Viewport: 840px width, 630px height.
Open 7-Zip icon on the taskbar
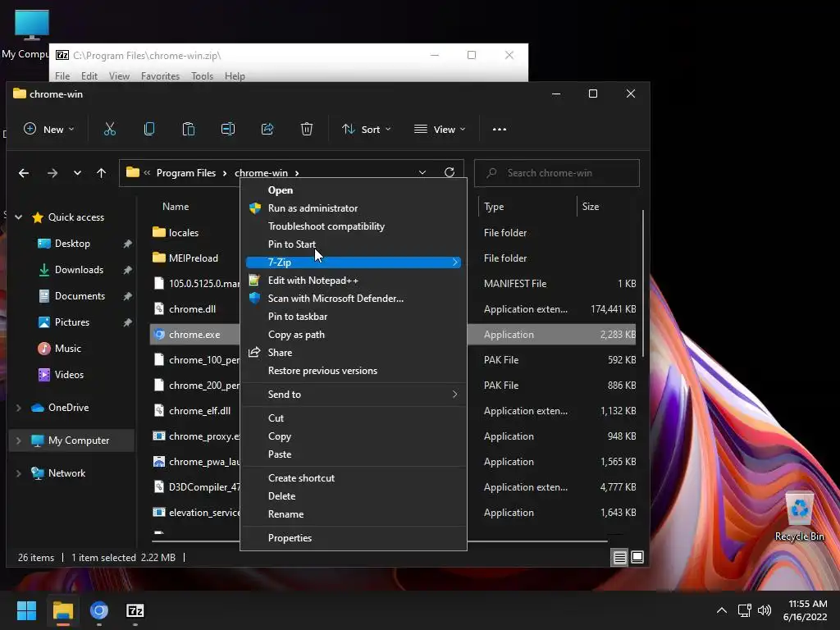pyautogui.click(x=135, y=610)
